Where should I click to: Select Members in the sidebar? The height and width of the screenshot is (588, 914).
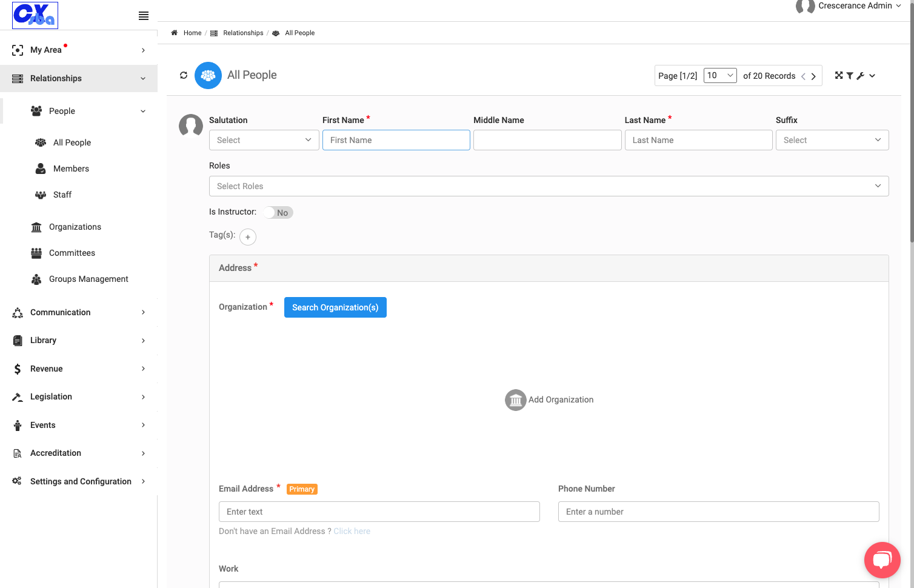pyautogui.click(x=71, y=169)
